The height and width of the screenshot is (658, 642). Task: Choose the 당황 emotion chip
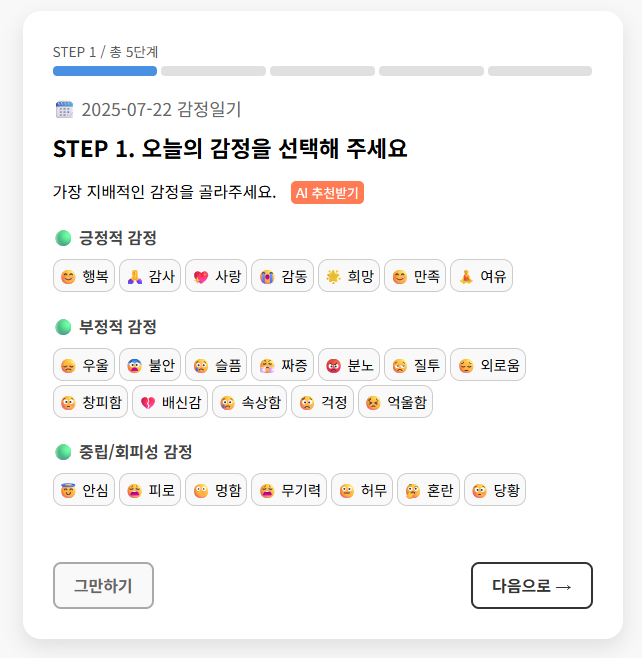(494, 490)
